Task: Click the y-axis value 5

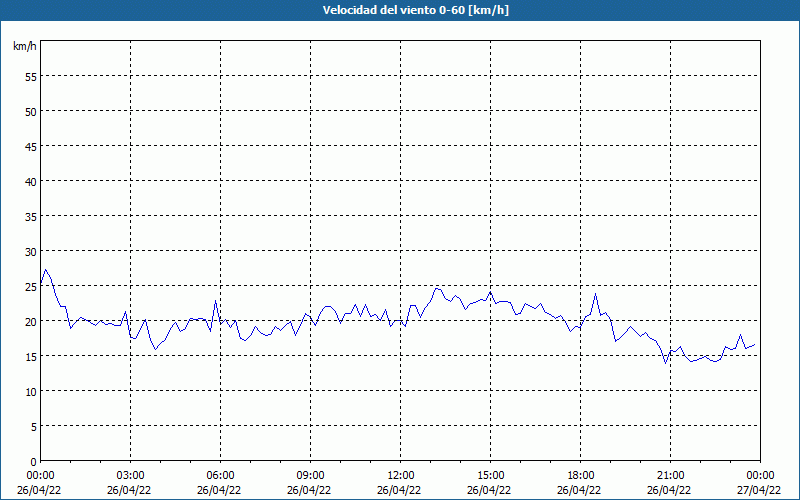Action: tap(34, 427)
